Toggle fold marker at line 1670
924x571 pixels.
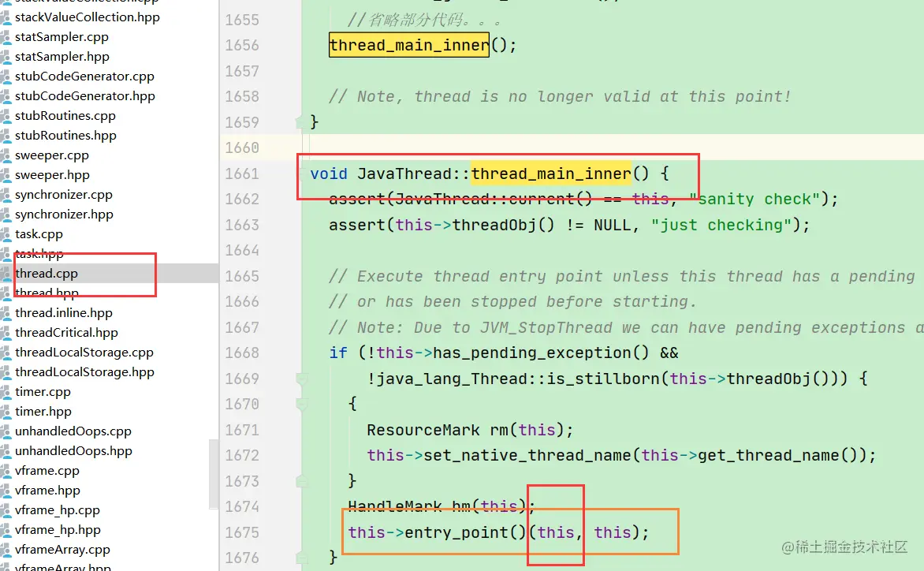tap(302, 405)
